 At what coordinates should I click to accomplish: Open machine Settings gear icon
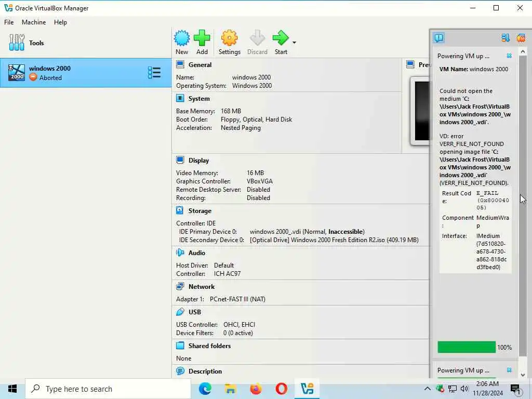[x=229, y=38]
